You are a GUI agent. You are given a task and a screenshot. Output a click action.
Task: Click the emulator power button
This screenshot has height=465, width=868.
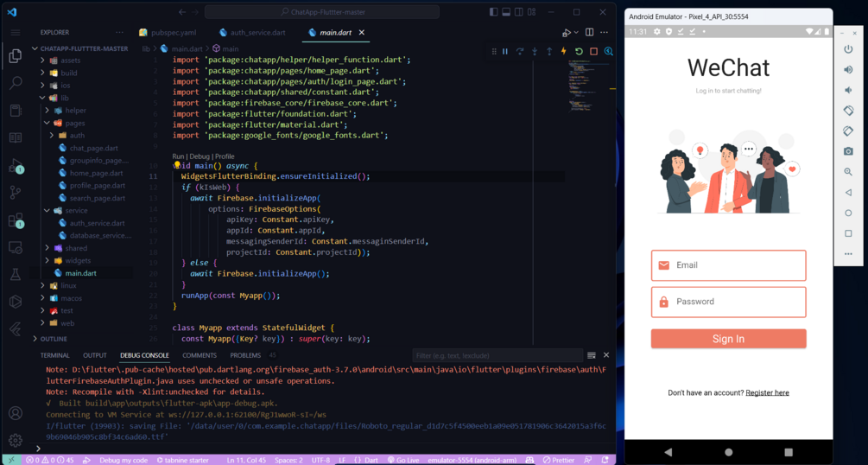coord(848,49)
